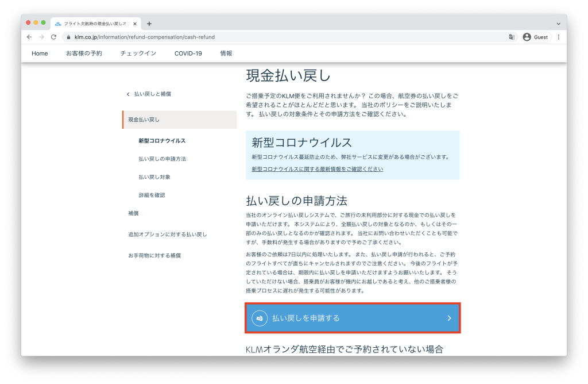The image size is (588, 384).
Task: Open the チェックイン menu item
Action: (138, 53)
